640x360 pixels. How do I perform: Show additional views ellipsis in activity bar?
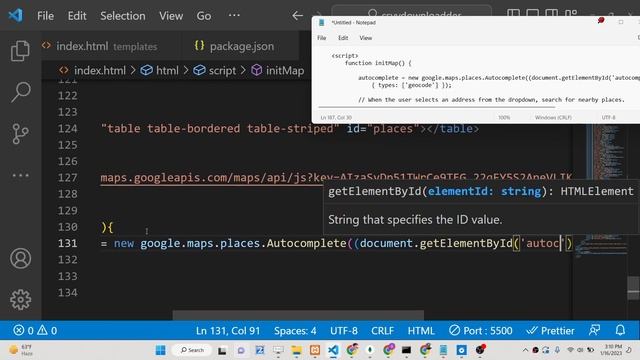[x=20, y=176]
